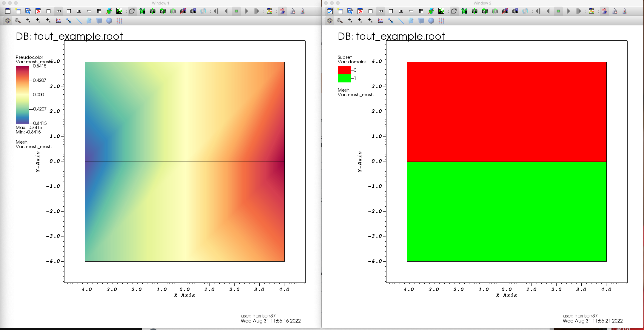Screen dimensions: 644x330
Task: Activate the Plane slicing tool
Action: [89, 21]
